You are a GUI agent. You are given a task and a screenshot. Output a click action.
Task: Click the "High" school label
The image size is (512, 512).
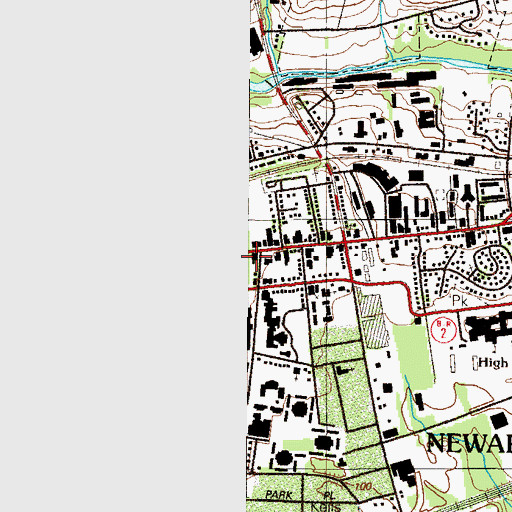tap(493, 362)
